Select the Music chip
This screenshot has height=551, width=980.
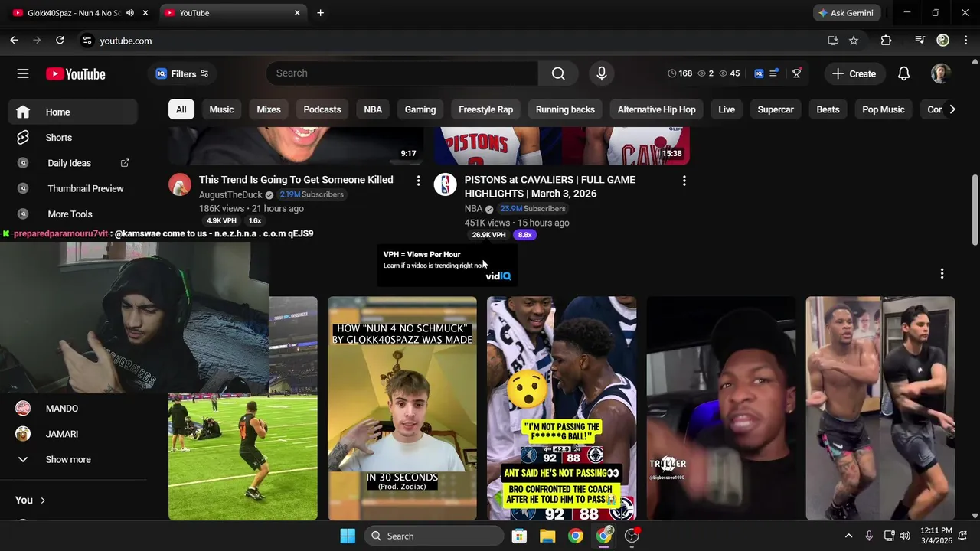[x=222, y=109]
